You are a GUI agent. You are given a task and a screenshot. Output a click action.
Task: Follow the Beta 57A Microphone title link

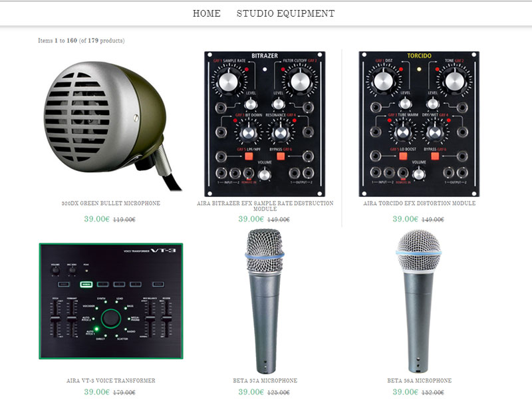point(265,380)
